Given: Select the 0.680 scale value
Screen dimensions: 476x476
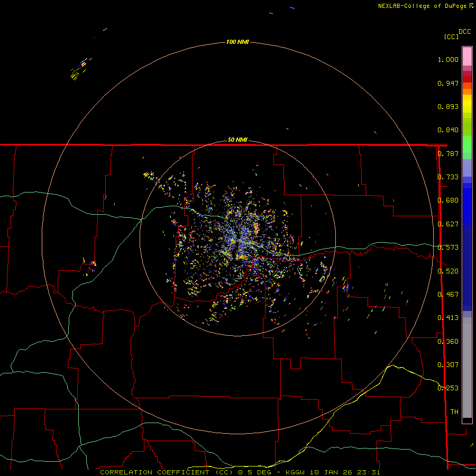Looking at the screenshot, I should [x=448, y=200].
